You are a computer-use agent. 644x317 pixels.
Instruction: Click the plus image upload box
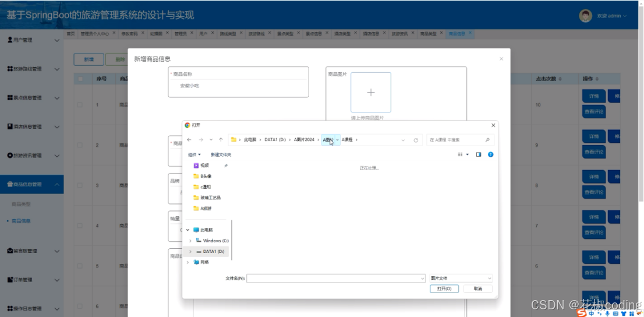(371, 93)
